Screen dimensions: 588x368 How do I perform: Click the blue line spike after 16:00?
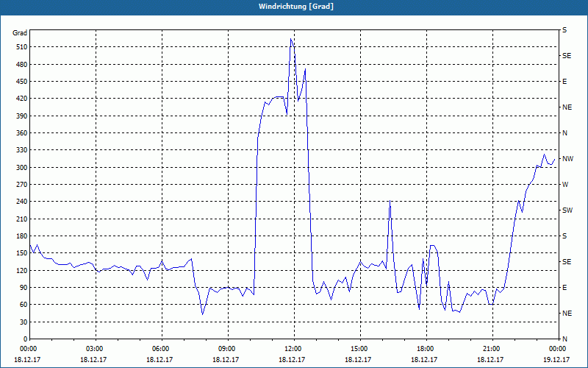coord(390,201)
